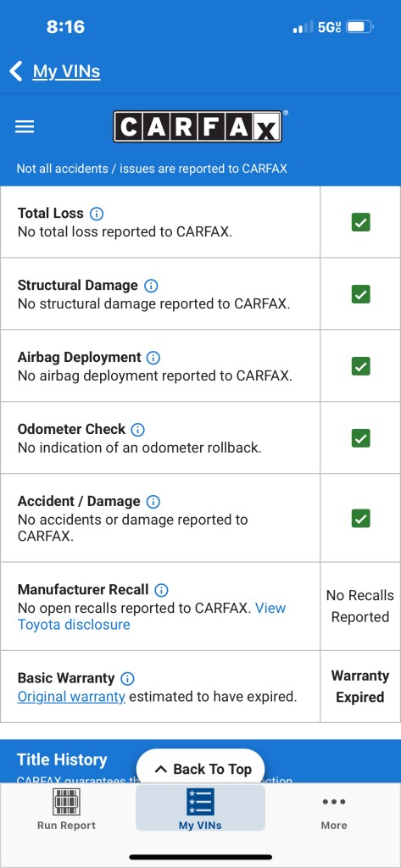Image resolution: width=401 pixels, height=868 pixels.
Task: Show Odometer Check info tooltip
Action: click(137, 430)
